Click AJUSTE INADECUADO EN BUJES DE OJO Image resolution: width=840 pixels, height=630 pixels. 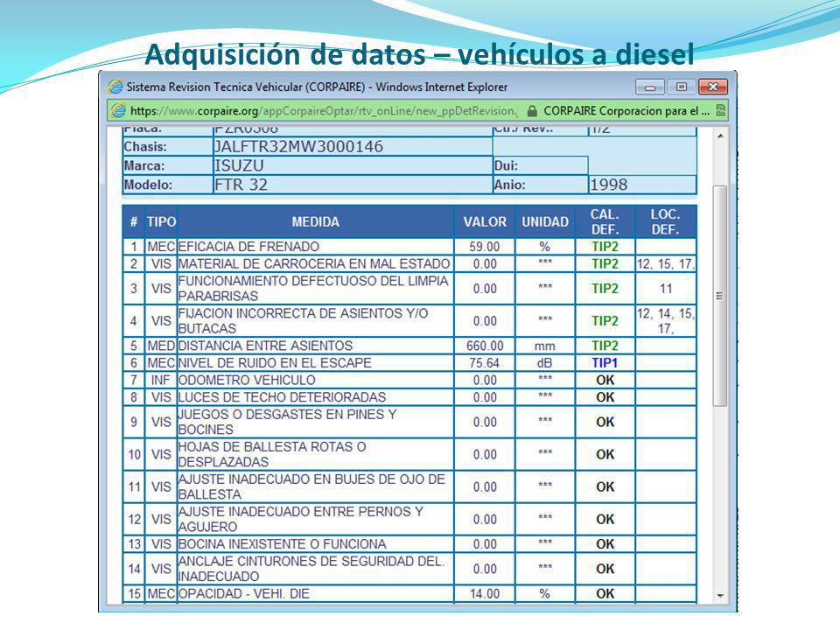[x=311, y=486]
